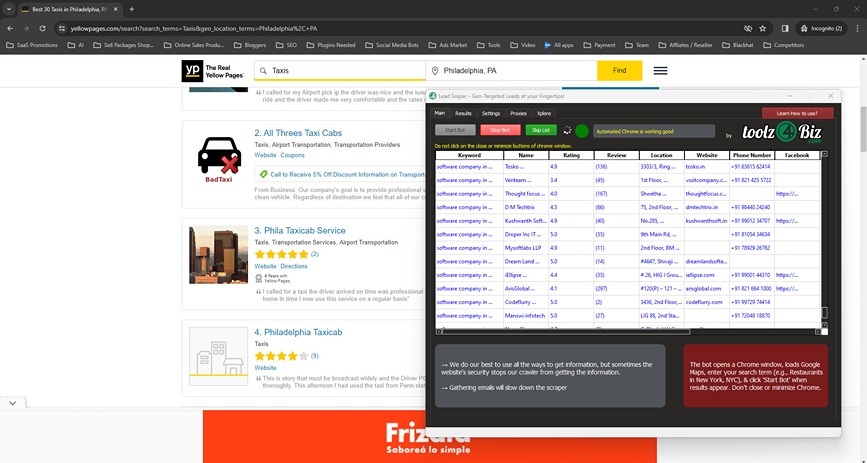The height and width of the screenshot is (463, 867).
Task: Expand the tab search dropdown
Action: [x=9, y=9]
